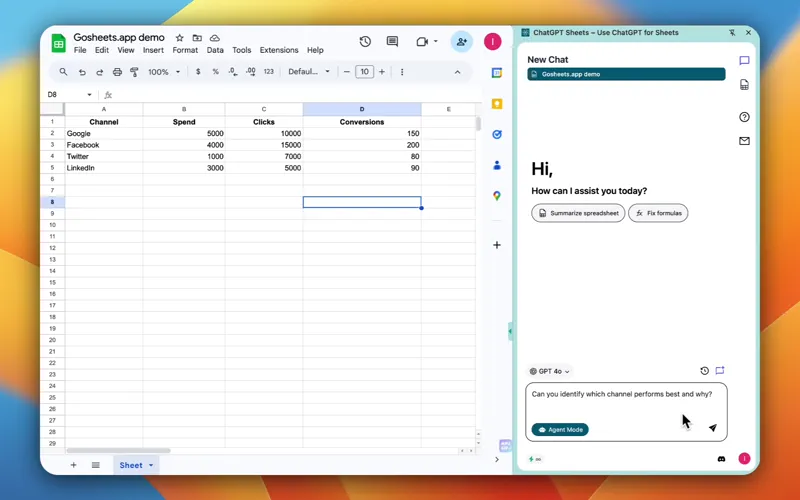Start new chat icon near model selector

(x=720, y=370)
